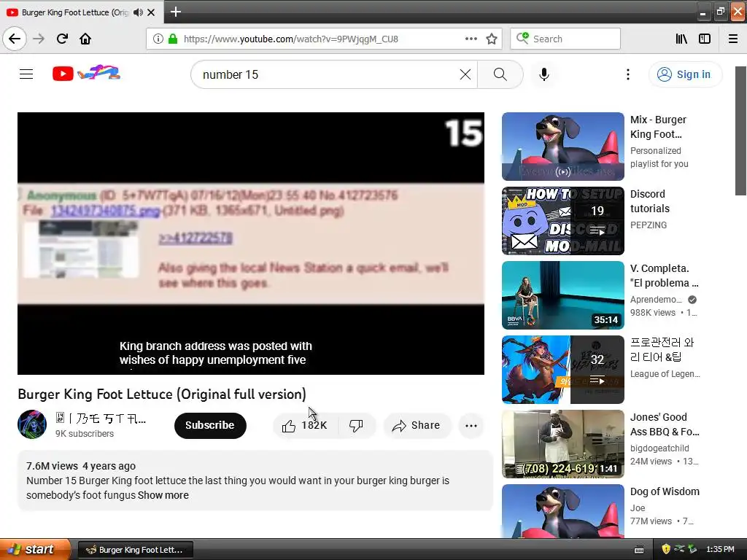
Task: Open the Discord tutorials playlist title
Action: (x=650, y=201)
